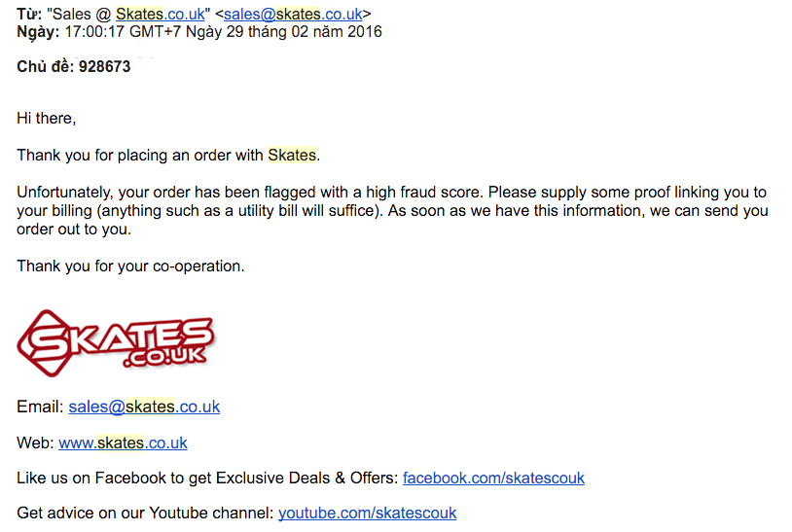Click the "Like us on Facebook" text
The width and height of the screenshot is (792, 532).
pos(207,478)
